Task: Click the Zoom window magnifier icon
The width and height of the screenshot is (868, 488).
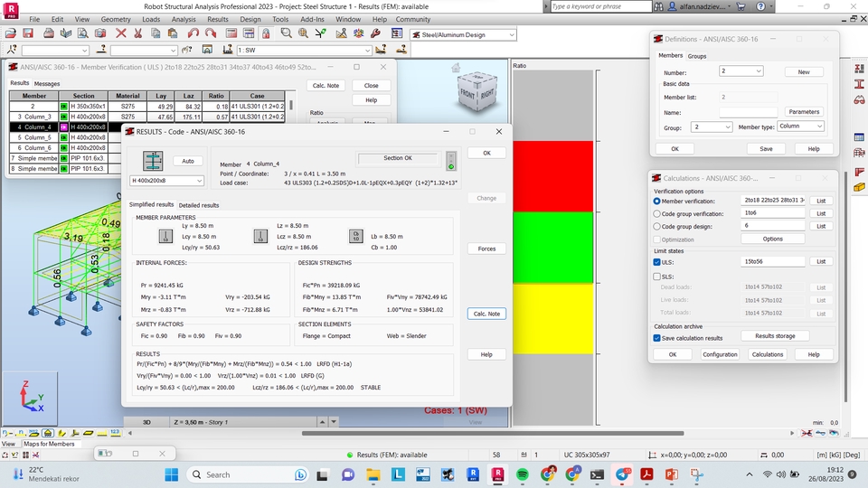Action: pyautogui.click(x=286, y=33)
